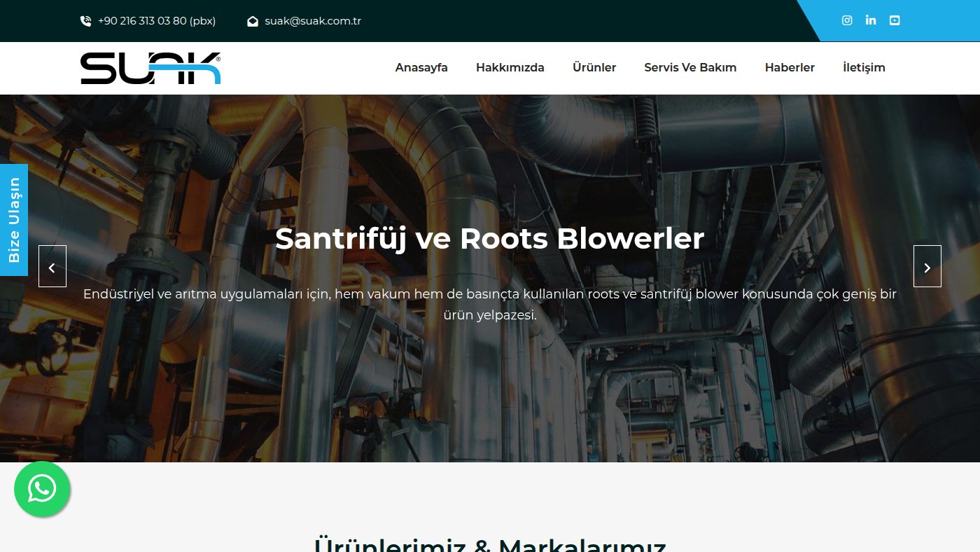Navigate to the İletişim page

click(x=864, y=68)
